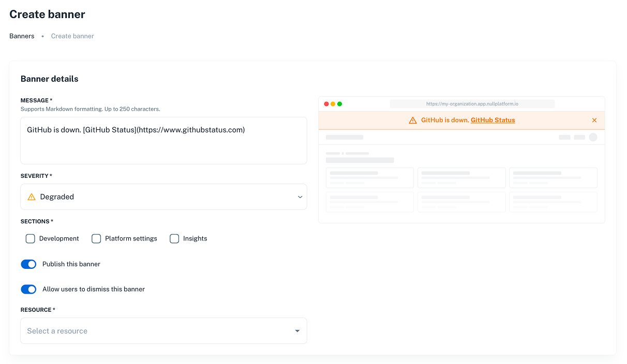Viewport: 627px width, 364px height.
Task: Click the warning triangle icon in banner preview
Action: (x=412, y=120)
